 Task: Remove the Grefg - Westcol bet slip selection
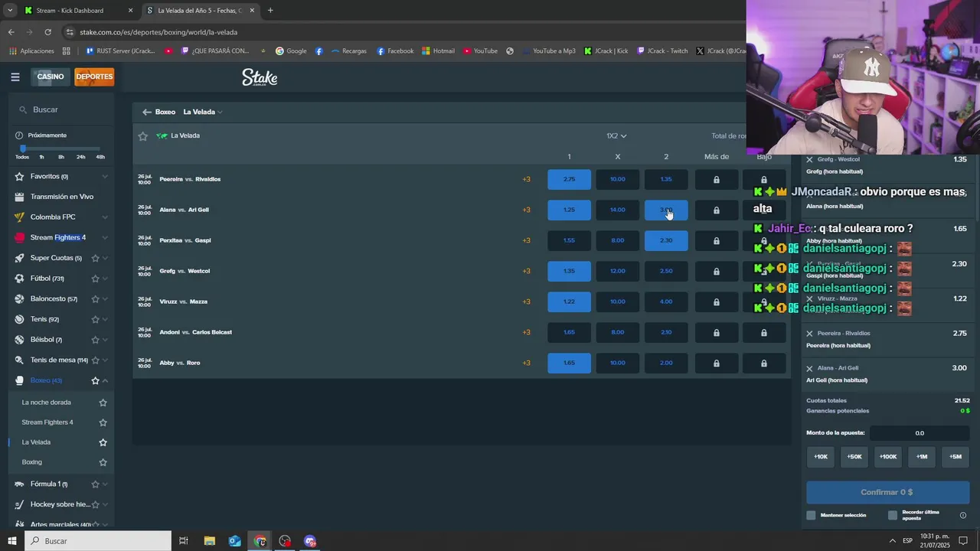coord(809,159)
